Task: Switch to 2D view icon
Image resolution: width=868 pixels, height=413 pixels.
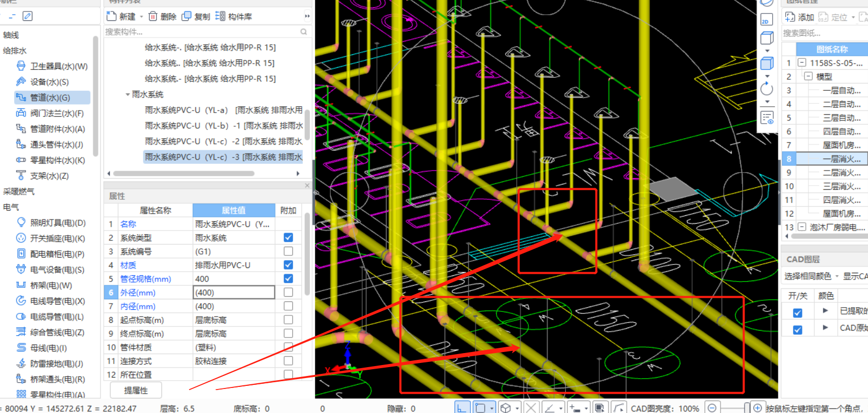Action: coord(766,20)
